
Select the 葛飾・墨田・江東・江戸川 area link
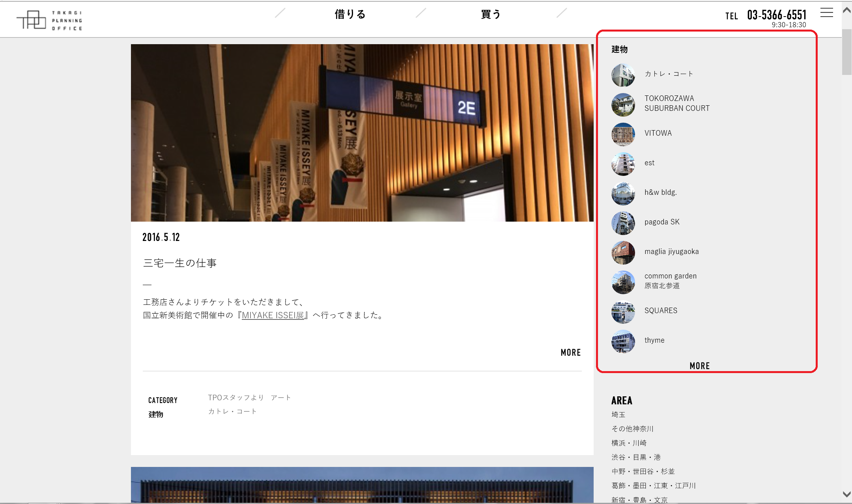[654, 485]
